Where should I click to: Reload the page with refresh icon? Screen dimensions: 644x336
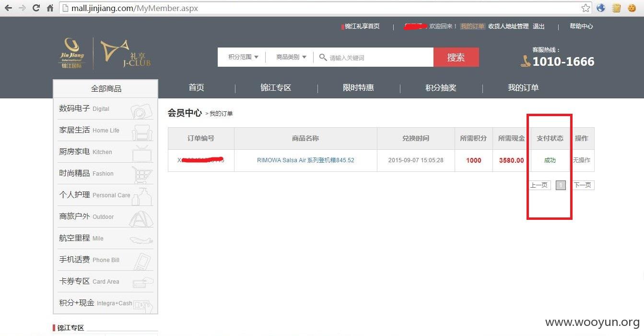point(36,8)
